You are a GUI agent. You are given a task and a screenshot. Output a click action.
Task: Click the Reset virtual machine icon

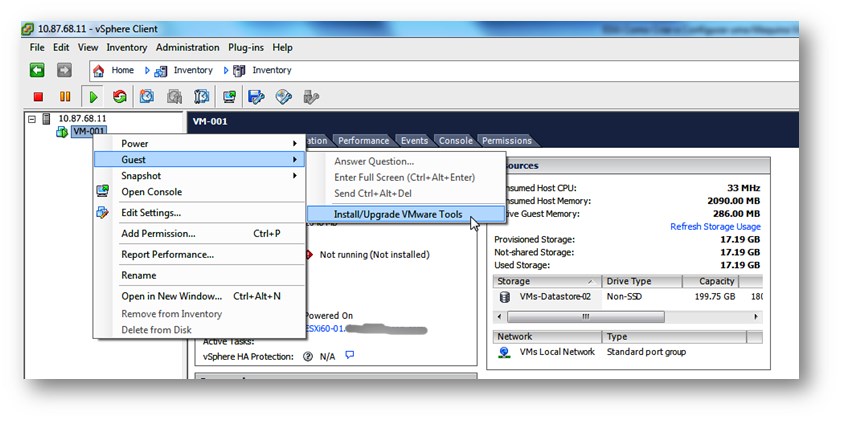pos(120,97)
